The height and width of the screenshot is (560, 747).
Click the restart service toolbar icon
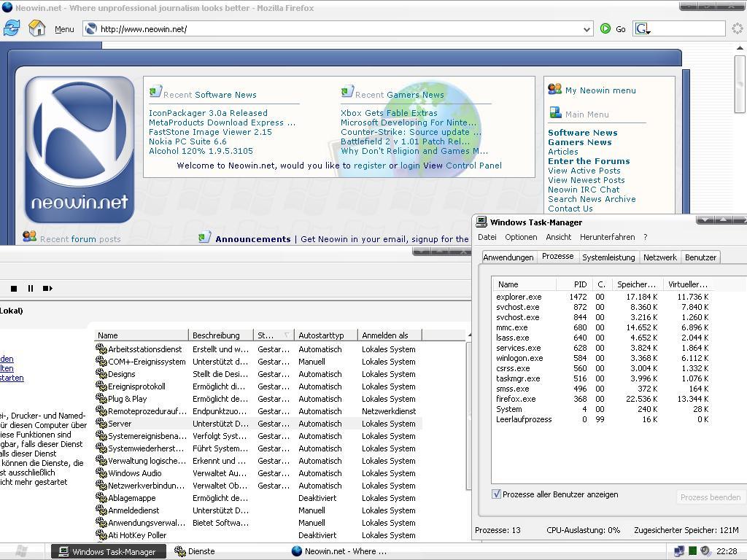[47, 288]
